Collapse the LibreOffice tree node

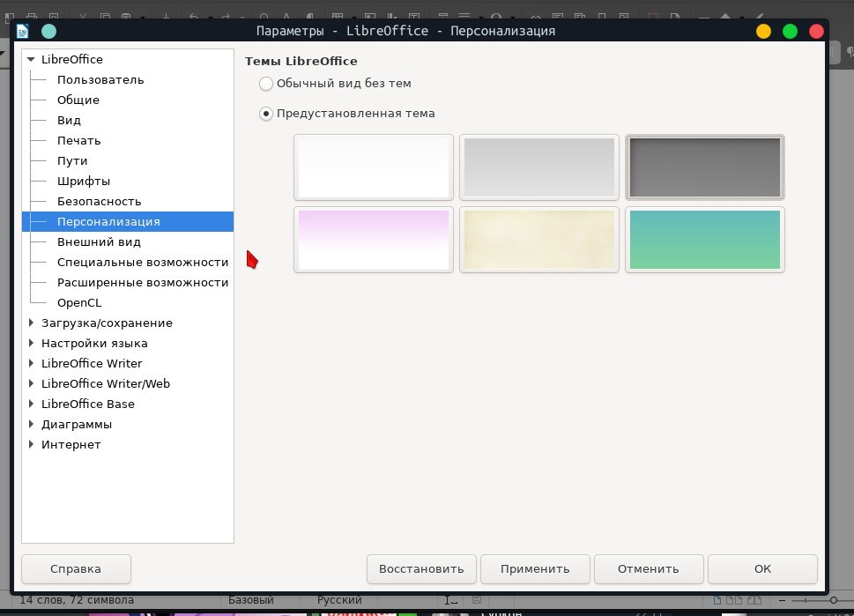click(x=31, y=59)
